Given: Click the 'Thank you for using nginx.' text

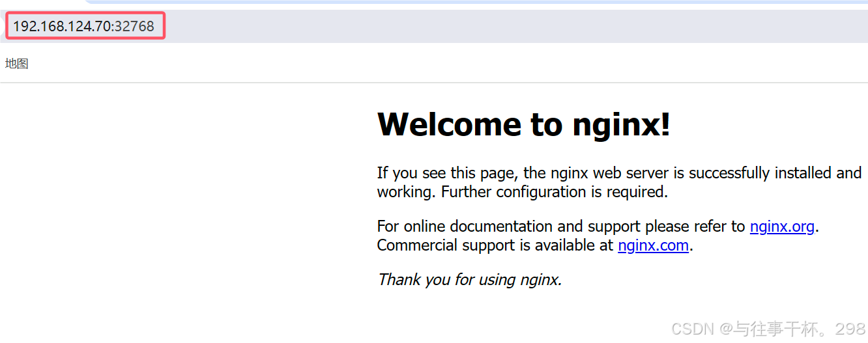Looking at the screenshot, I should 469,280.
